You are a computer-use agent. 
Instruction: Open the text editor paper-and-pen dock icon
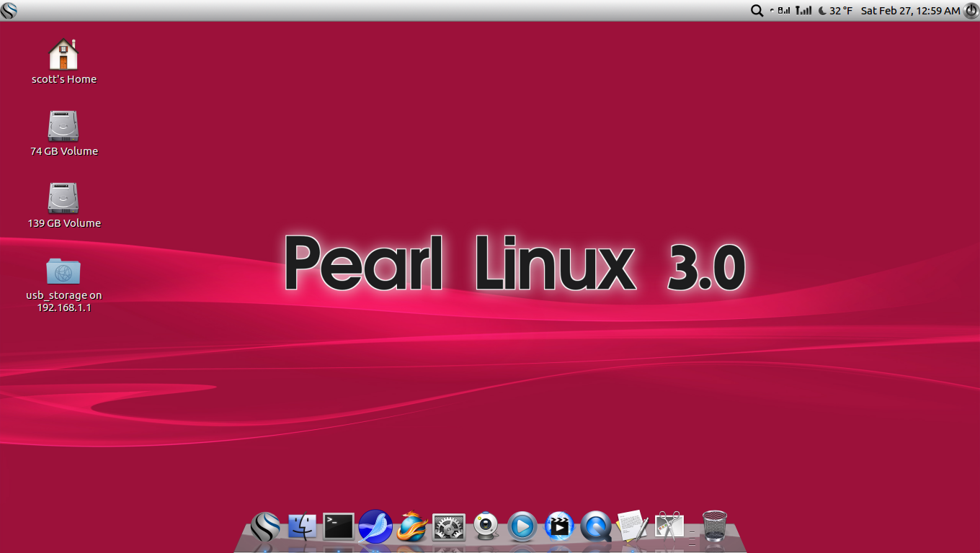click(633, 526)
